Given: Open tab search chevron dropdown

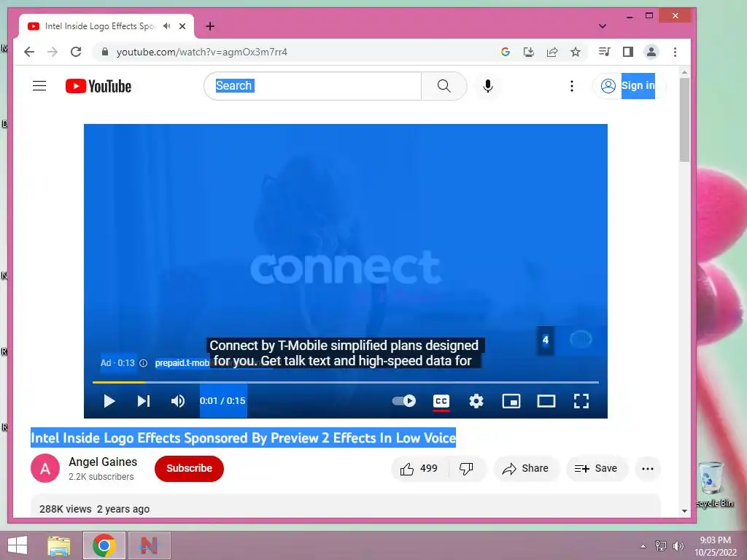Looking at the screenshot, I should pos(602,26).
